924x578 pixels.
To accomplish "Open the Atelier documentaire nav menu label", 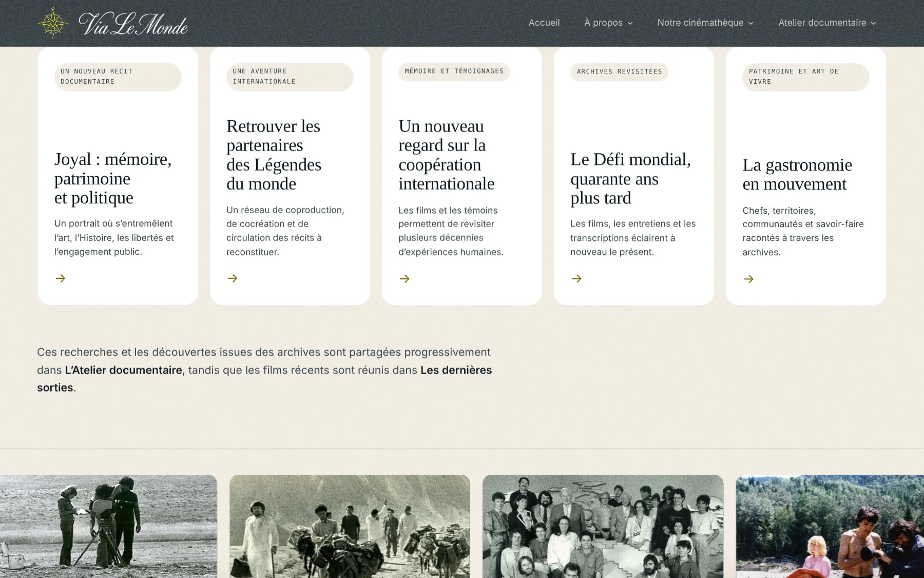I will pos(822,23).
